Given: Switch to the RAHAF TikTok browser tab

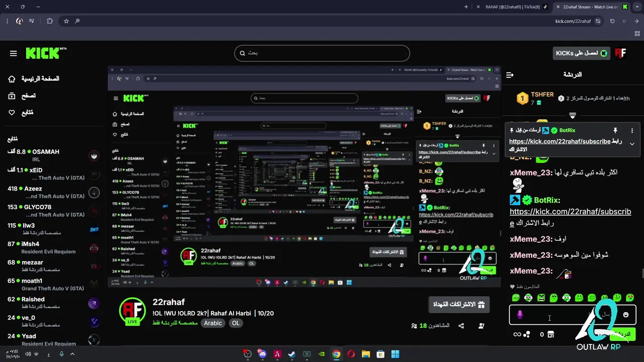Looking at the screenshot, I should coord(513,7).
